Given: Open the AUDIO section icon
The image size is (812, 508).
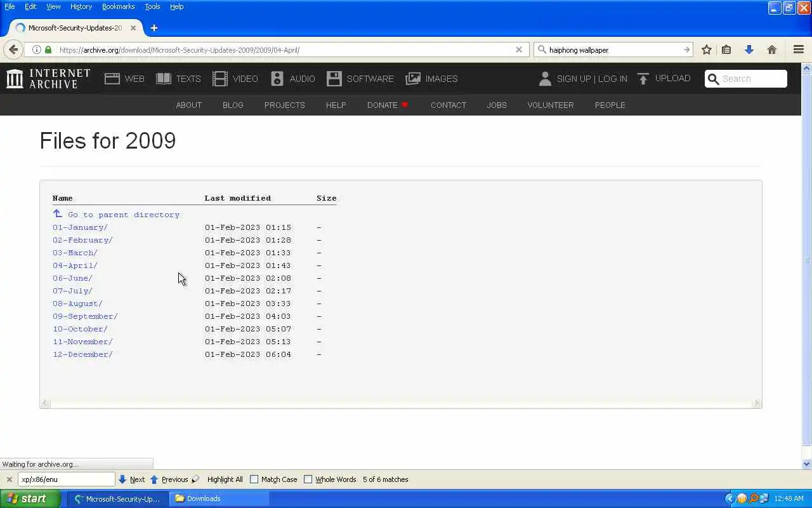Looking at the screenshot, I should [x=277, y=79].
